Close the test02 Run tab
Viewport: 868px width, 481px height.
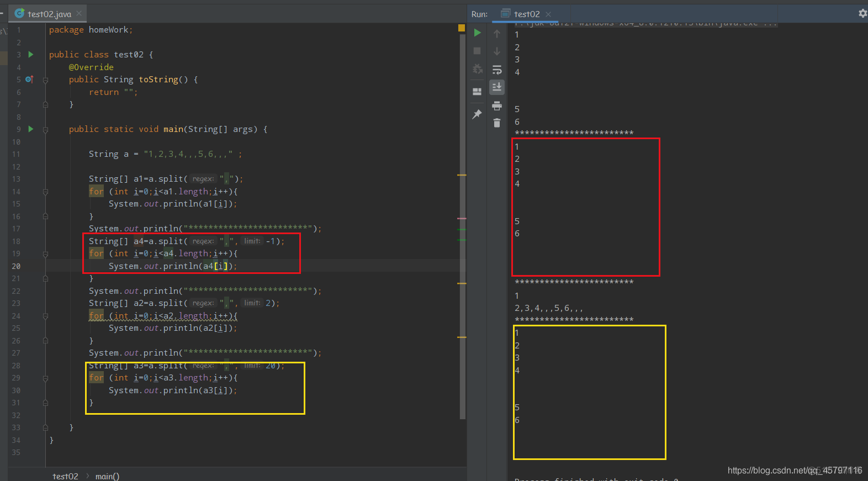[x=548, y=14]
